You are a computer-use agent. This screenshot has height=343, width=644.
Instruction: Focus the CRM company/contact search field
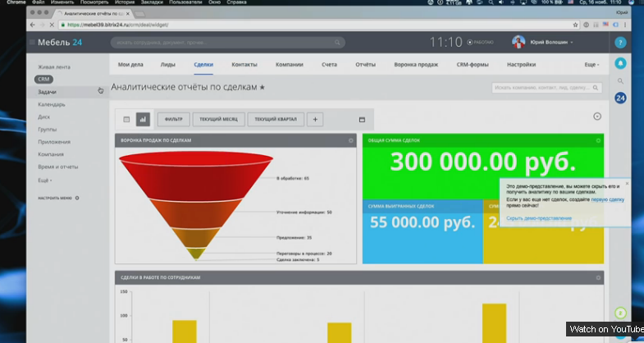[x=546, y=88]
